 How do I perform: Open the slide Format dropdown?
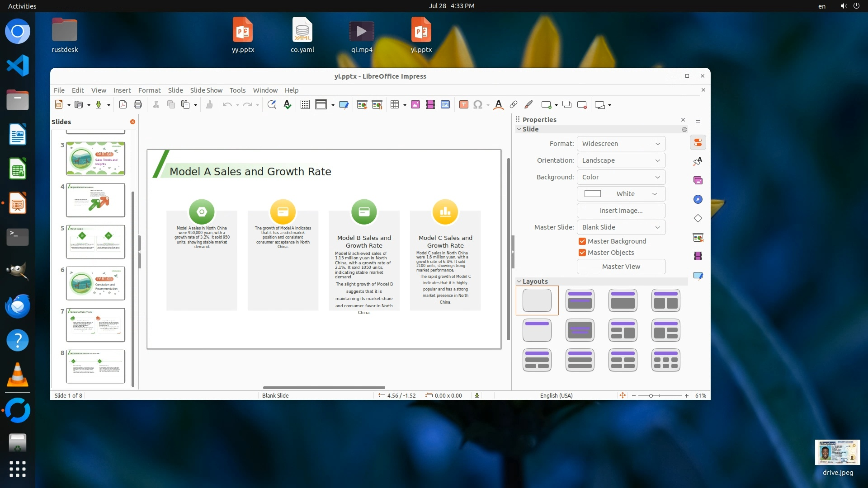[621, 144]
